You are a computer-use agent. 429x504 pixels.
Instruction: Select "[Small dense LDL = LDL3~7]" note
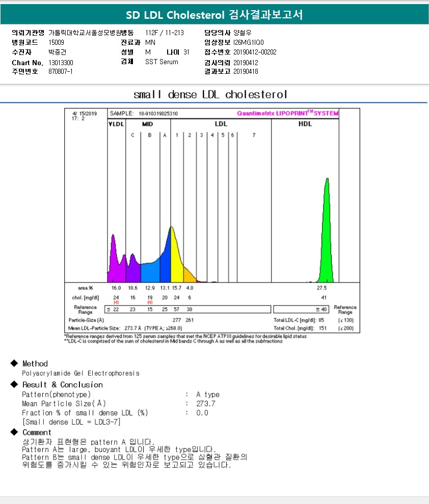(71, 422)
